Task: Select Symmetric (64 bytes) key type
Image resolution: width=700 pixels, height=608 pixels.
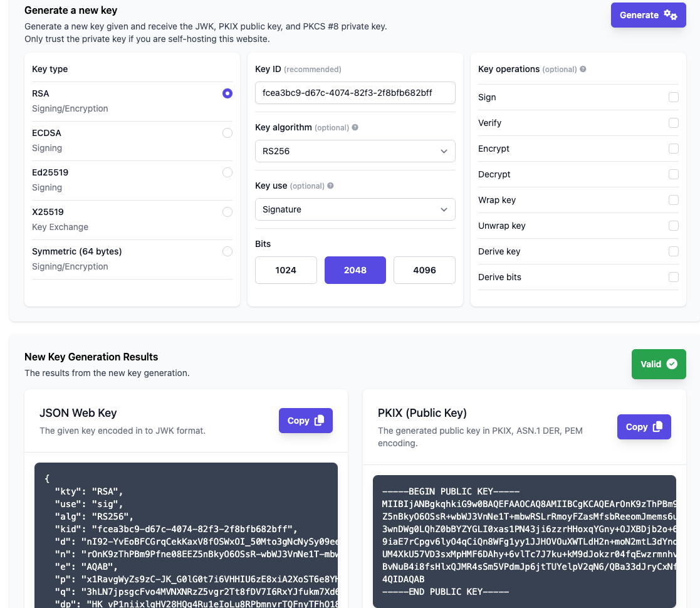Action: tap(227, 251)
